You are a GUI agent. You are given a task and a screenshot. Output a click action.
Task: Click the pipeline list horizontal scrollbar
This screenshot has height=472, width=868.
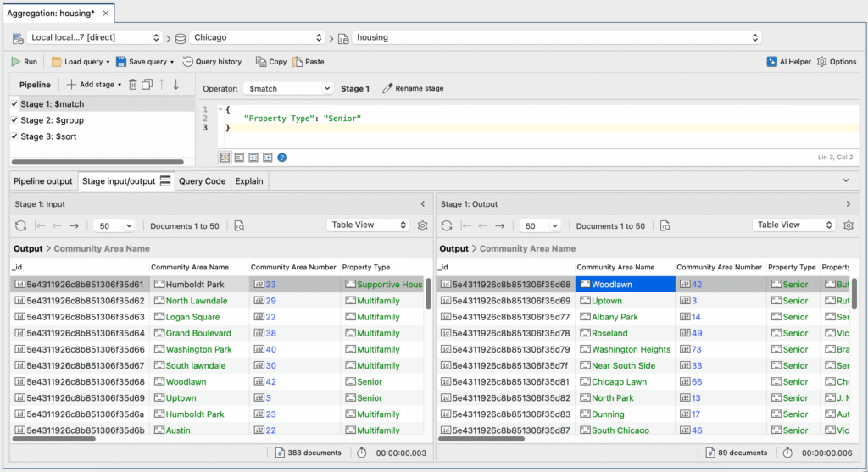click(x=97, y=162)
